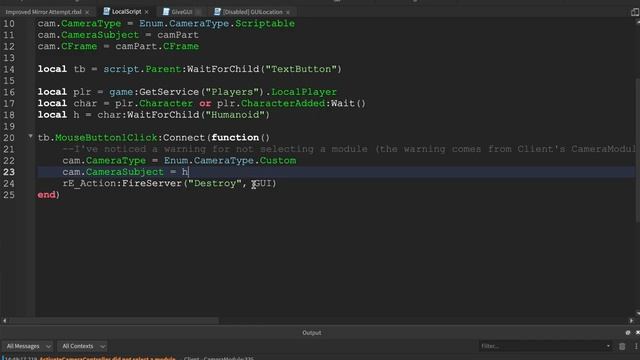640x360 pixels.
Task: Clear the Output with the trash icon
Action: point(622,347)
